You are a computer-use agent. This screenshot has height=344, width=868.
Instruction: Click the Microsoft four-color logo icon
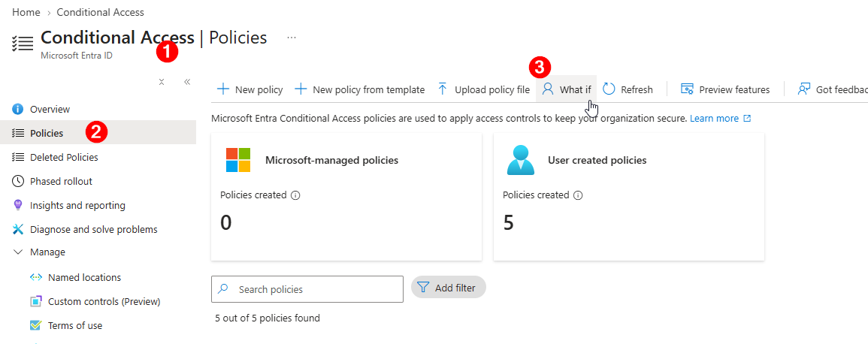pos(238,160)
